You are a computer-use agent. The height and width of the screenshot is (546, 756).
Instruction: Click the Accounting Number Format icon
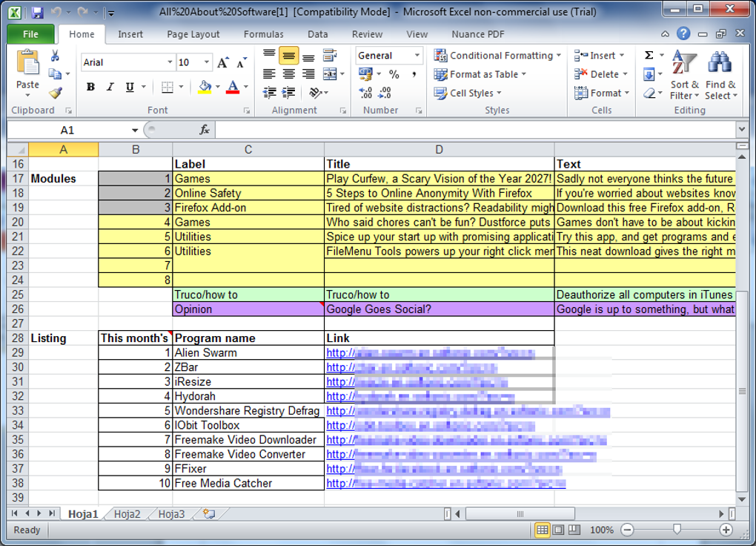365,74
